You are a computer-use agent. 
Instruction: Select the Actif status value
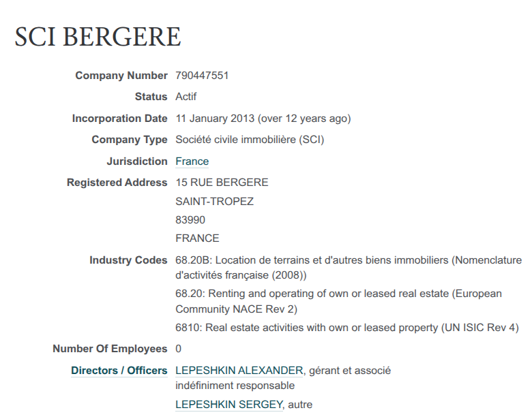click(x=186, y=97)
